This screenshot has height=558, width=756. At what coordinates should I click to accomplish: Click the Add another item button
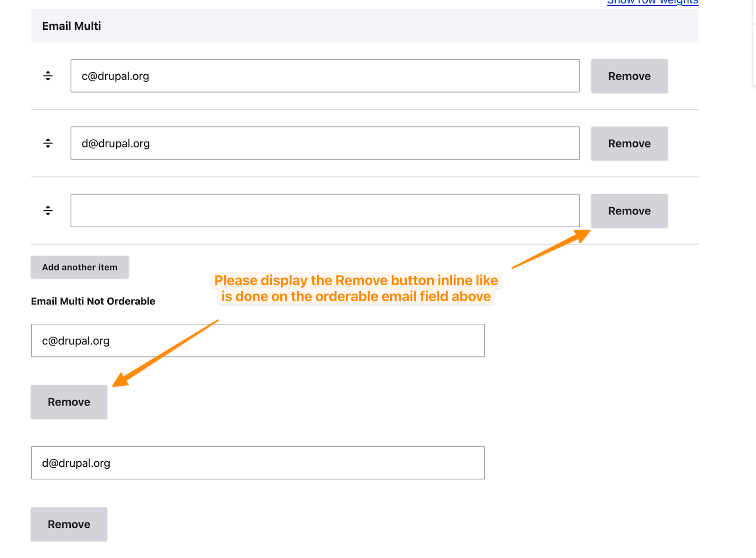click(x=79, y=267)
